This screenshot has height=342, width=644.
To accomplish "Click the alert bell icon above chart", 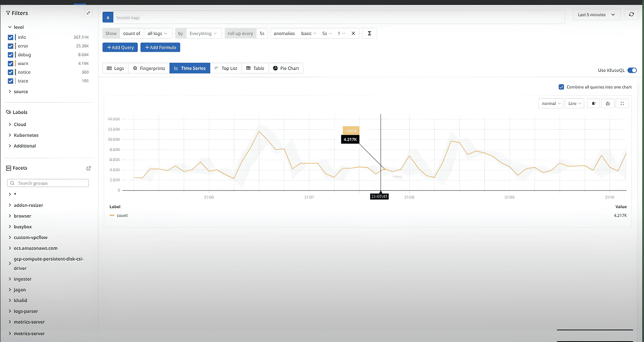I will [x=593, y=103].
